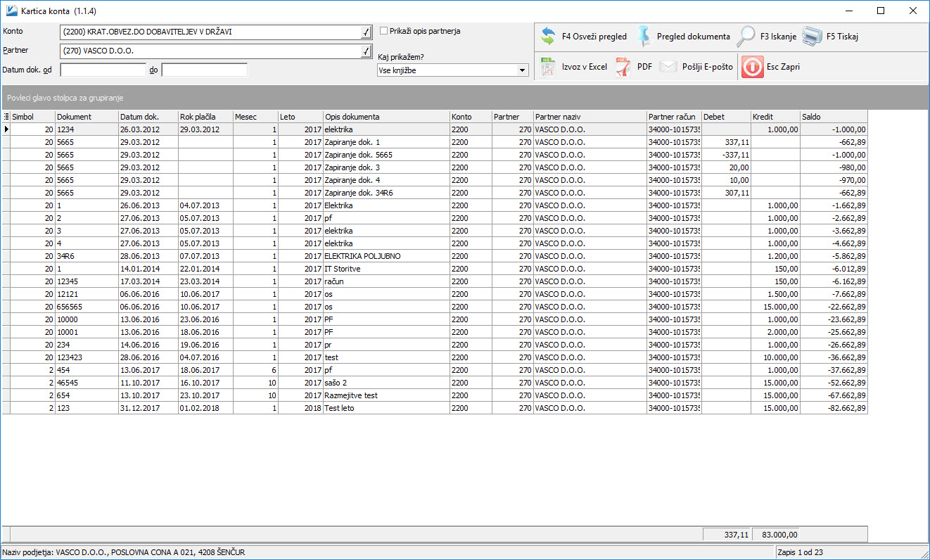The image size is (930, 560).
Task: Select the cell 'Zapiranje dok. 5665'
Action: (386, 155)
